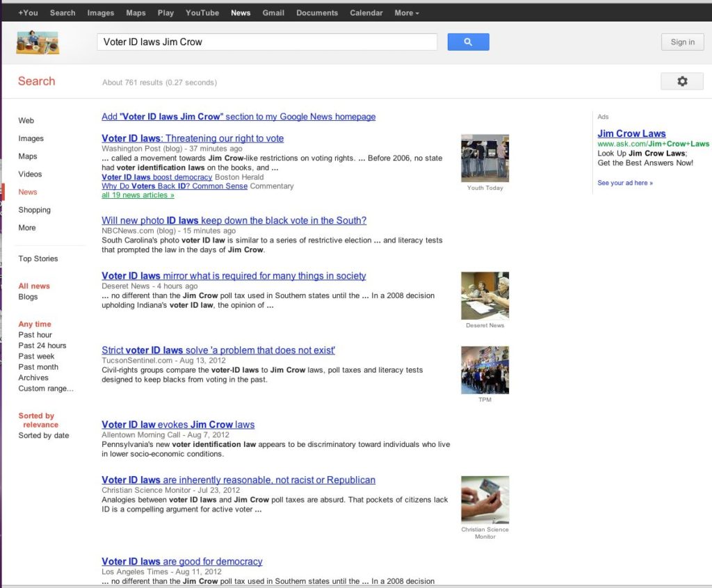The width and height of the screenshot is (712, 588).
Task: Show all 19 news articles
Action: [x=138, y=195]
